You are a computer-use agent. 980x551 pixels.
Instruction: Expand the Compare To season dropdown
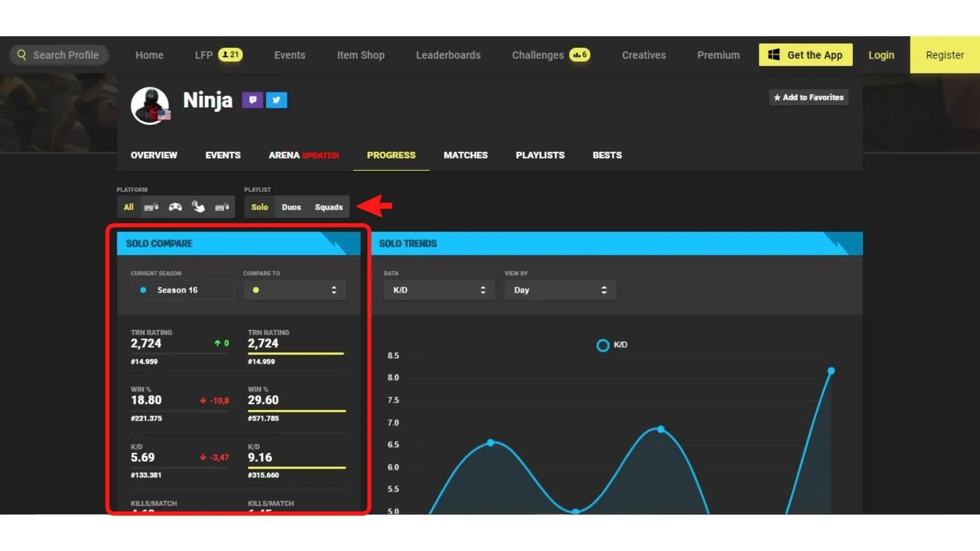(294, 289)
